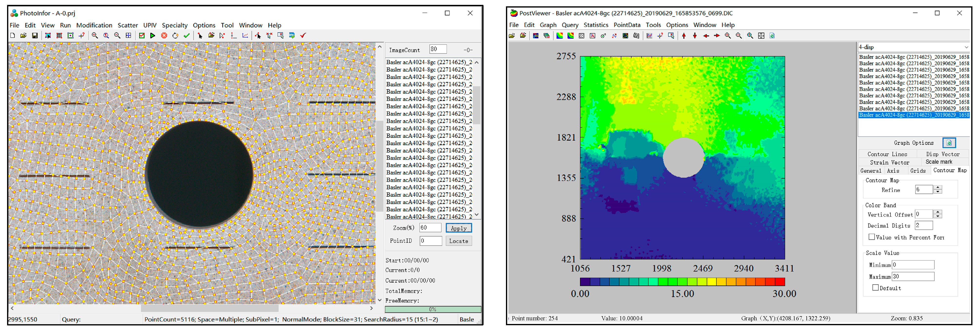Click the Apply zoom button
This screenshot has width=980, height=332.
click(x=458, y=228)
